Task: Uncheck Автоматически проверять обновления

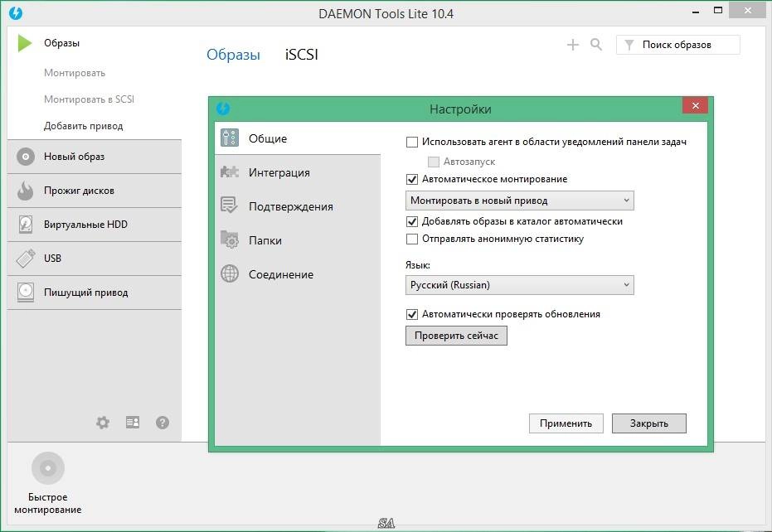Action: click(412, 314)
